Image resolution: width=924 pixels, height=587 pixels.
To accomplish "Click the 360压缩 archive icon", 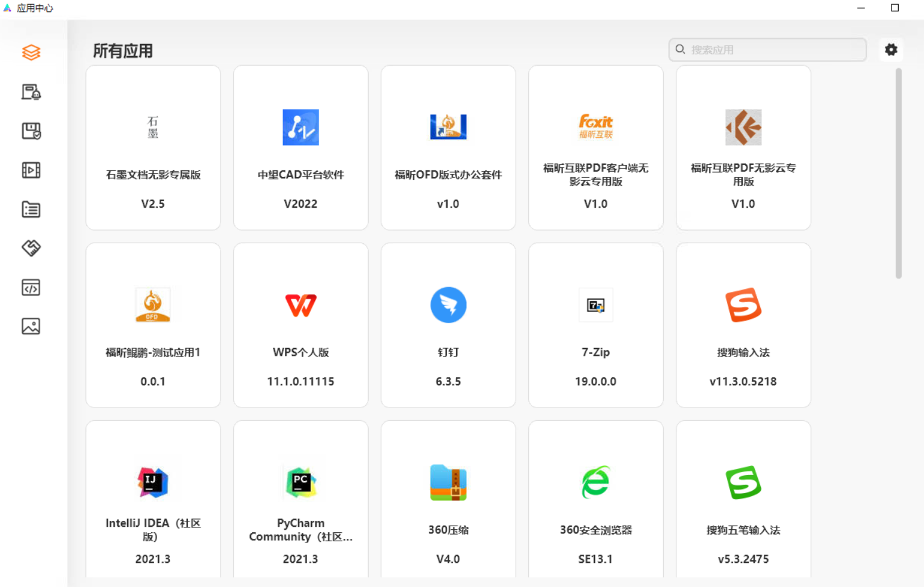I will point(448,482).
